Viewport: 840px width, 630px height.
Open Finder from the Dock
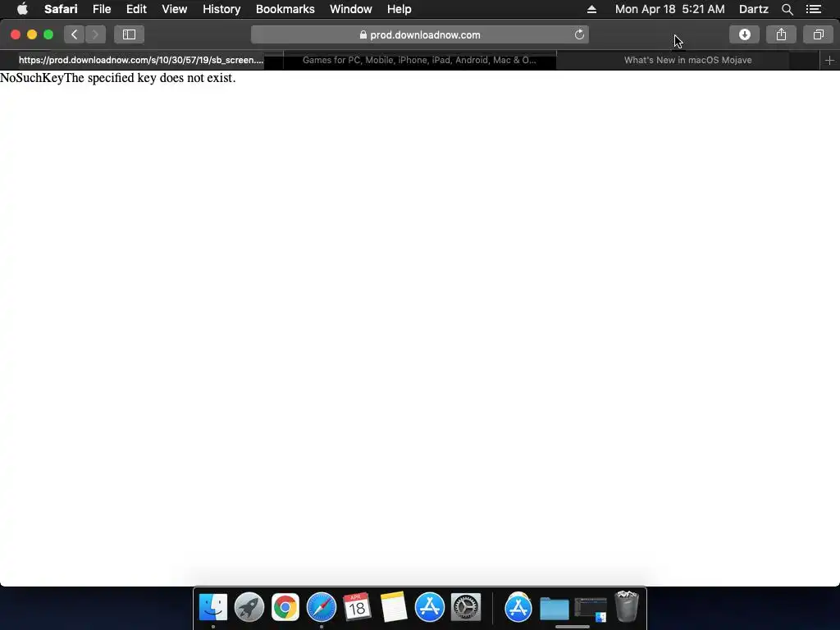pyautogui.click(x=213, y=608)
